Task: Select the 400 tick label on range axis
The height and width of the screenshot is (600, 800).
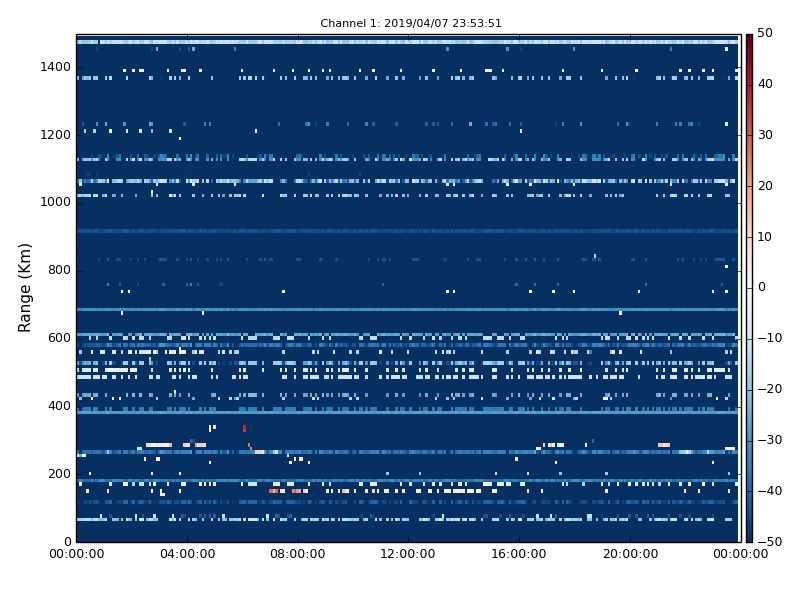Action: pos(59,406)
